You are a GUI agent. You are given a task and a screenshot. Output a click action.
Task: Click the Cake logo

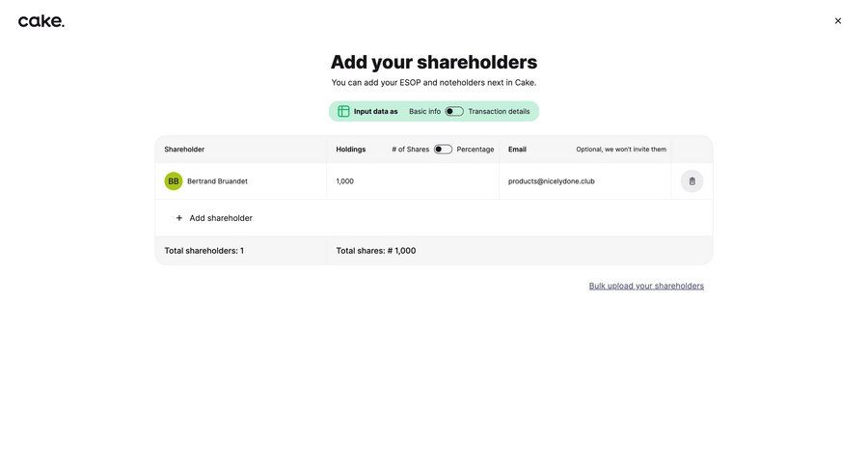[41, 21]
